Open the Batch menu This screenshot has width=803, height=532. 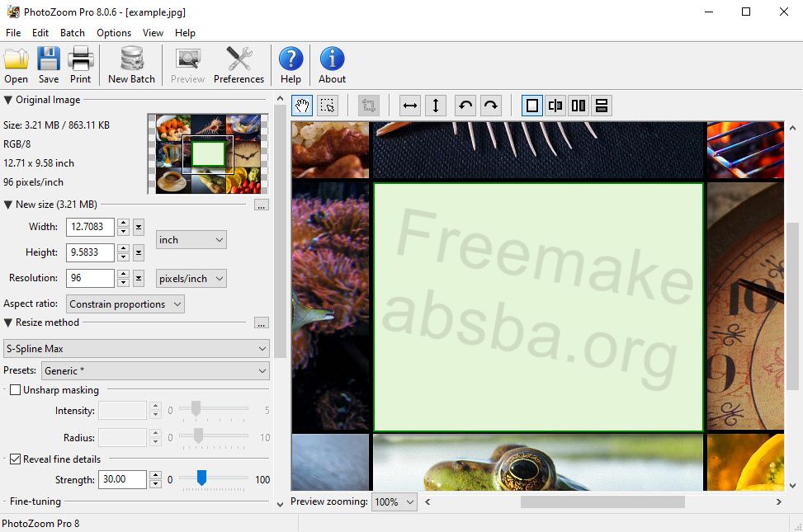tap(72, 33)
